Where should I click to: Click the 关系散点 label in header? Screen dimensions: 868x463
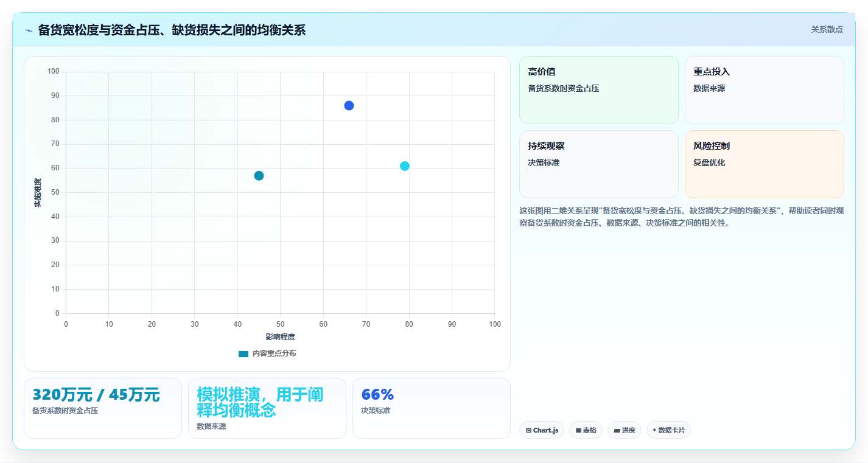(827, 29)
